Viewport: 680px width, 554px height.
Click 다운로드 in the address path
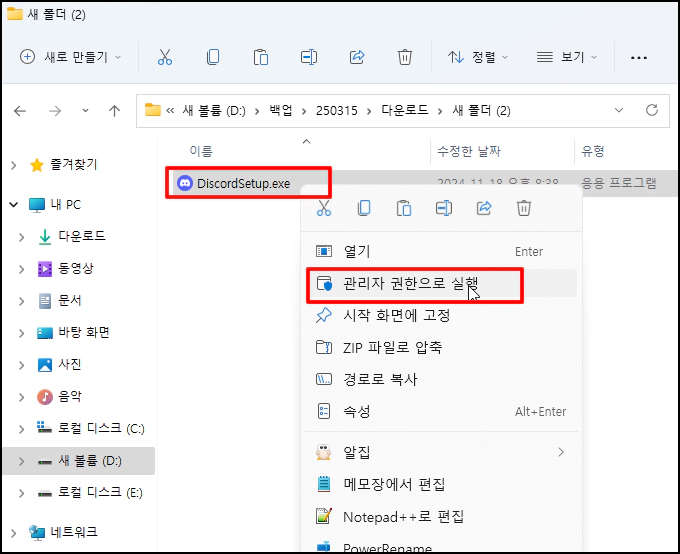click(x=405, y=111)
